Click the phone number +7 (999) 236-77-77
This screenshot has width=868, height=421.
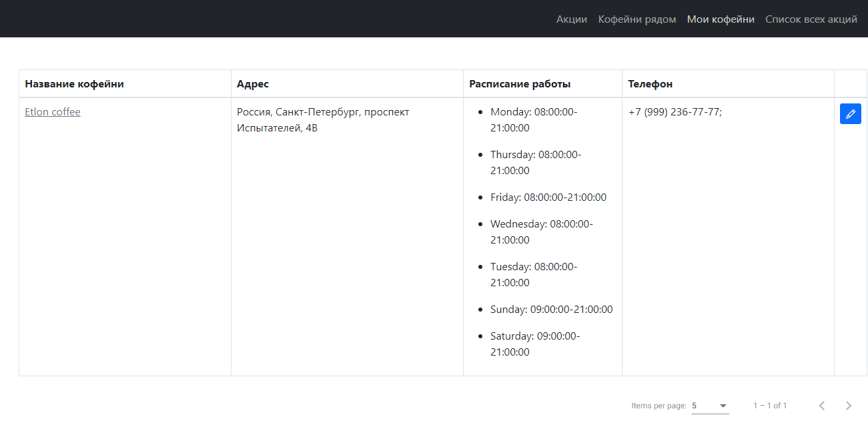(x=675, y=112)
